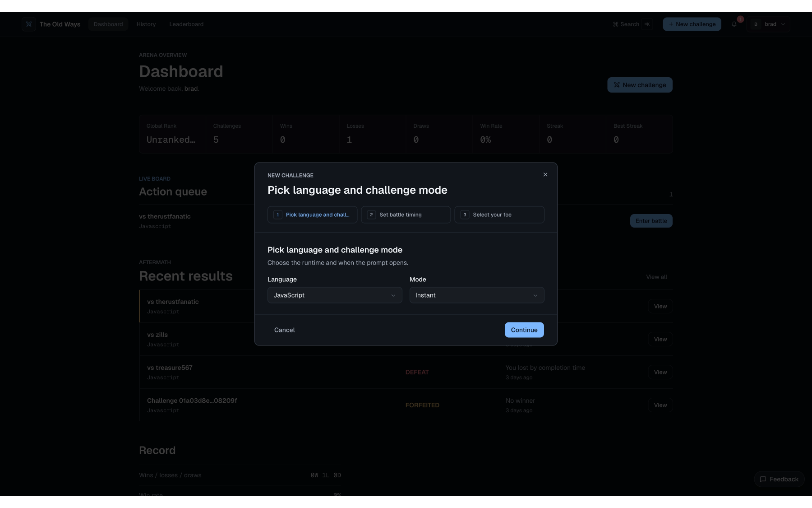Image resolution: width=812 pixels, height=508 pixels.
Task: Click Enter battle for therustfanatic
Action: [651, 221]
